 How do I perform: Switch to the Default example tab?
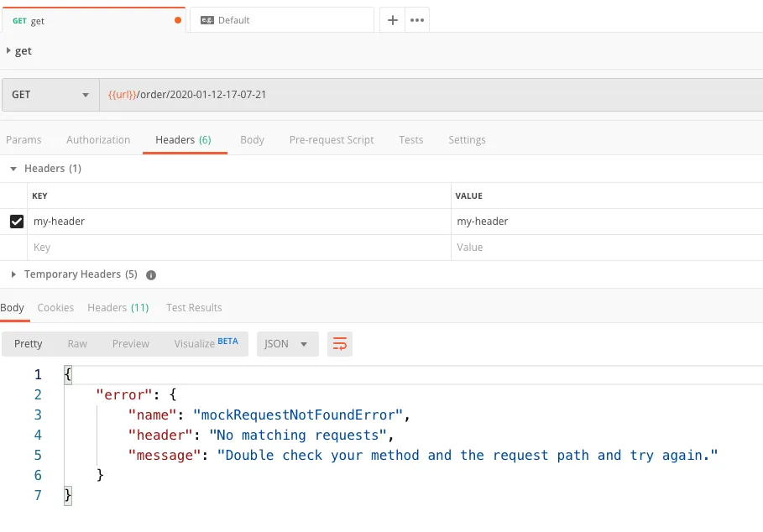pyautogui.click(x=282, y=20)
